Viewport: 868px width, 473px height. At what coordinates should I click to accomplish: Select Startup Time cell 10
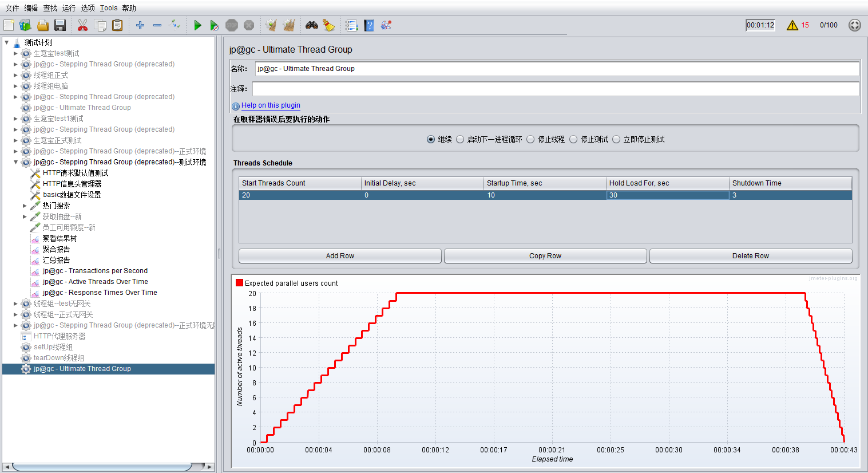[x=545, y=195]
